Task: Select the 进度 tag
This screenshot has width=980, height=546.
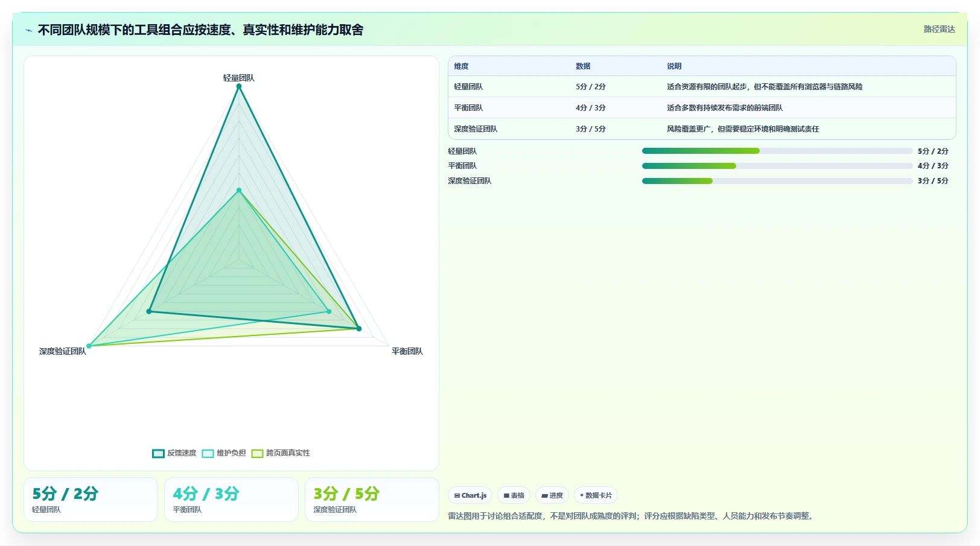Action: pyautogui.click(x=552, y=495)
